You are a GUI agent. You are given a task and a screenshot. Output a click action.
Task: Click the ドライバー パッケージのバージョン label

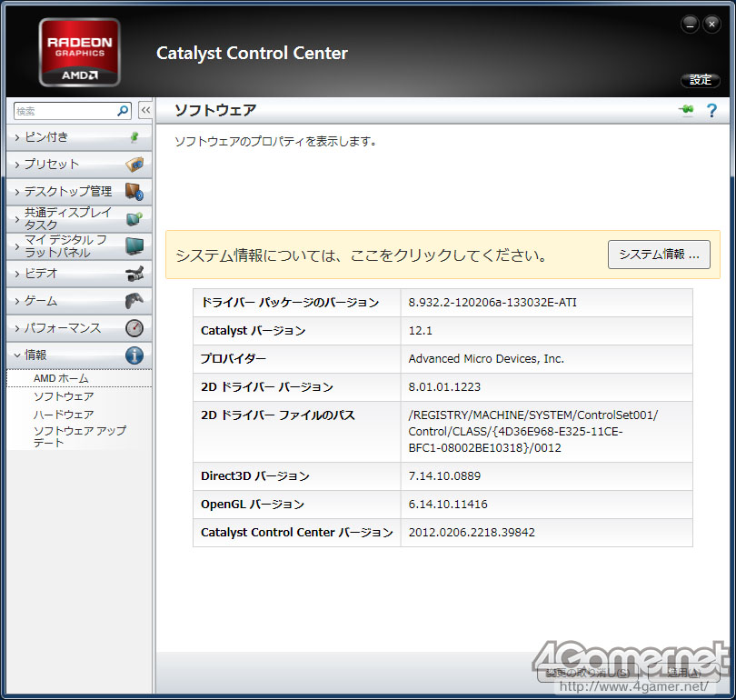290,303
